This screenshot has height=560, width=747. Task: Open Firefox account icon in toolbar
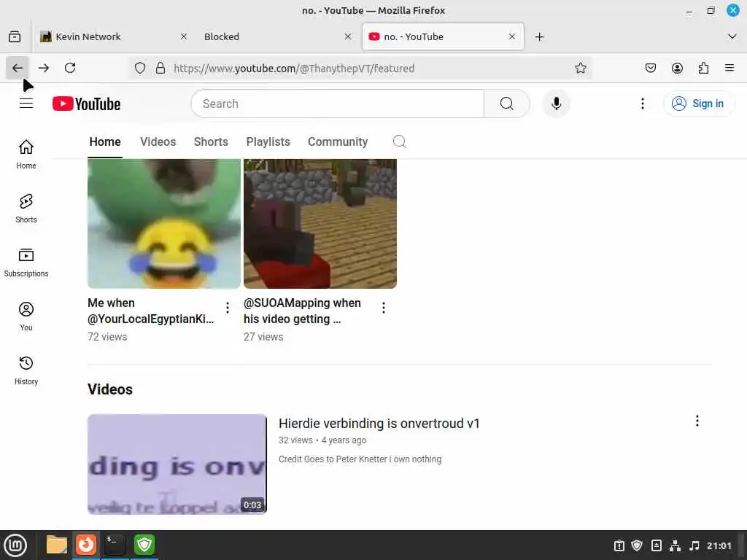coord(677,68)
